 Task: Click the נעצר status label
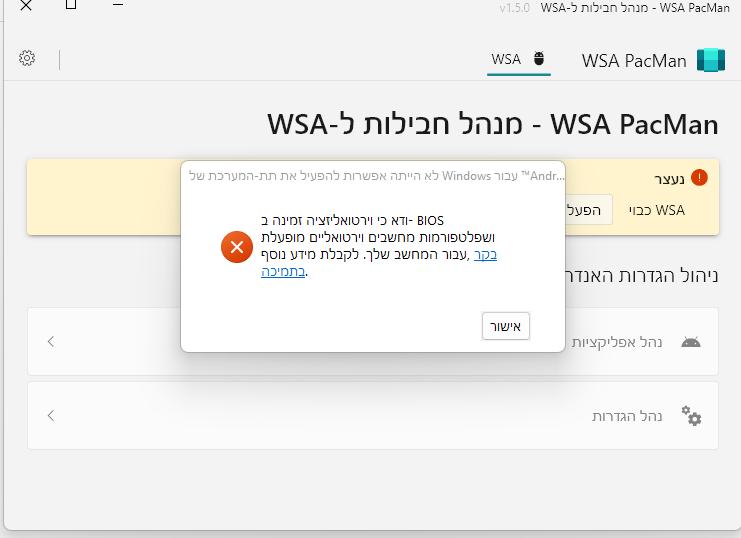coord(669,179)
